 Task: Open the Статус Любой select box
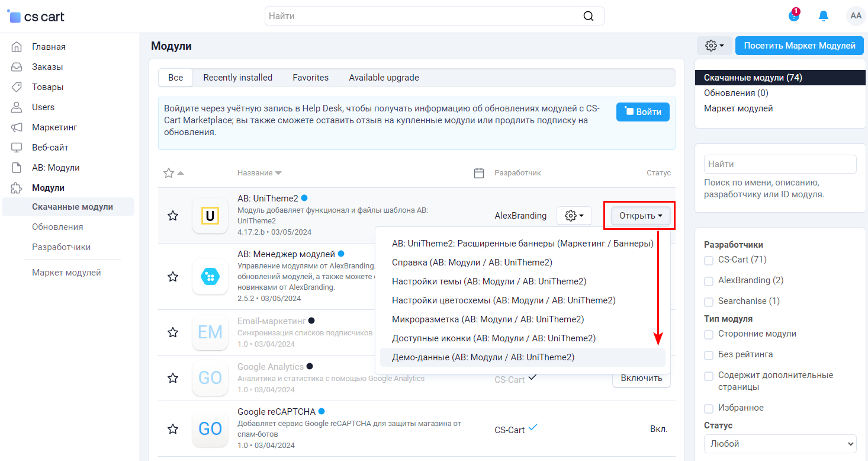[x=780, y=444]
